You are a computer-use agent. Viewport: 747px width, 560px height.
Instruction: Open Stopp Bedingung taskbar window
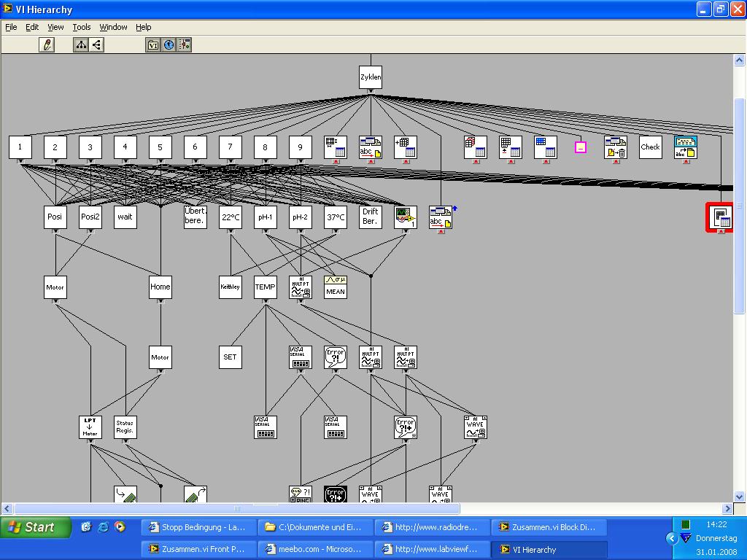click(199, 527)
